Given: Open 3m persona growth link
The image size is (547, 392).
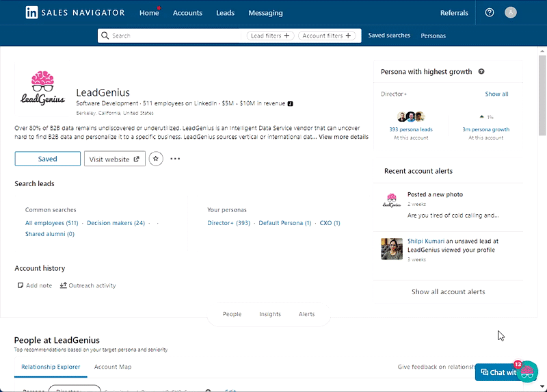Looking at the screenshot, I should coord(486,129).
